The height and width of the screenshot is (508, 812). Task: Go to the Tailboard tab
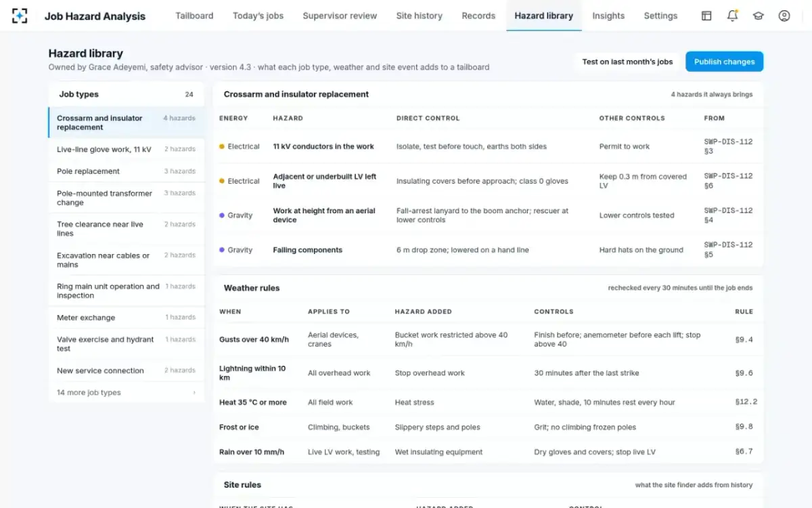pyautogui.click(x=194, y=16)
